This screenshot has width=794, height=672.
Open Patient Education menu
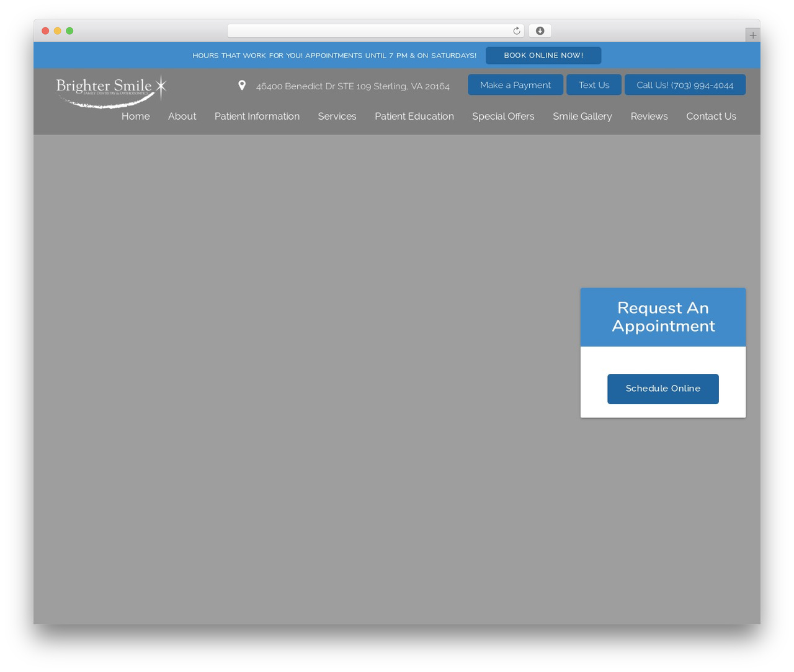point(414,116)
